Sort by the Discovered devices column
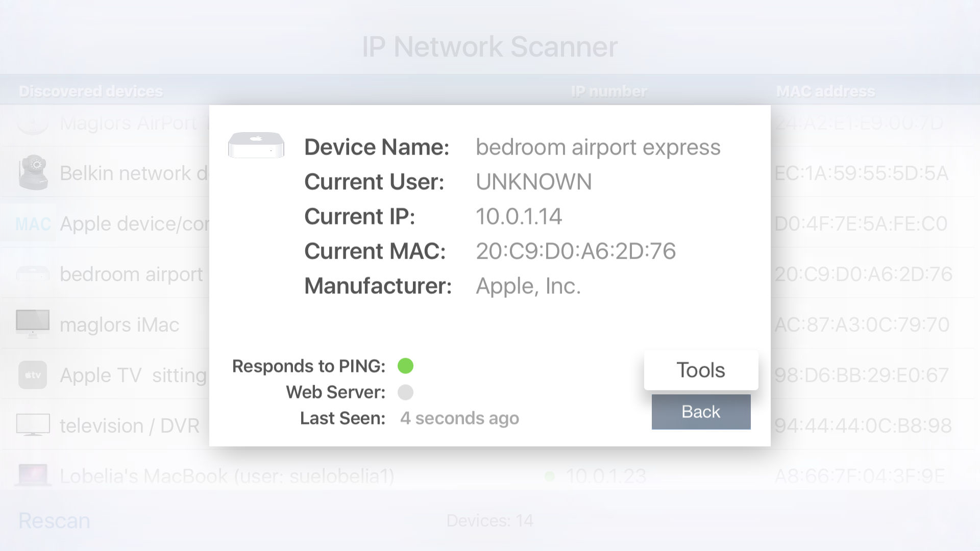The width and height of the screenshot is (980, 551). click(91, 91)
